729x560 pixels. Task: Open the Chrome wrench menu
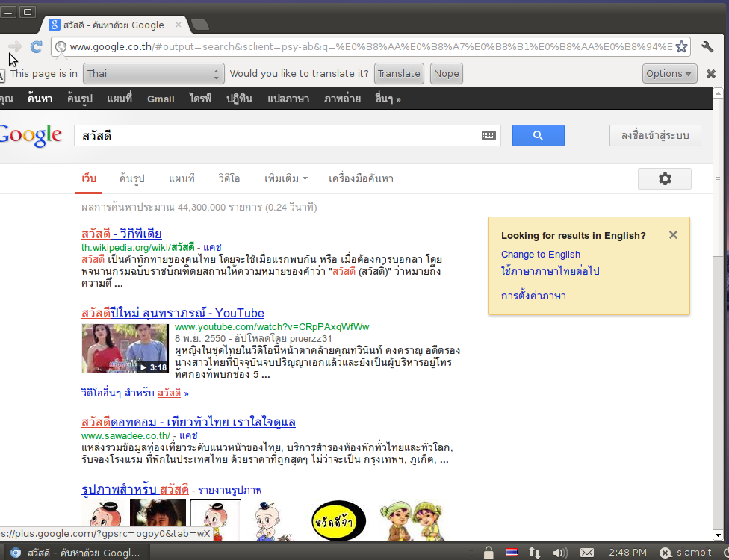pos(707,46)
